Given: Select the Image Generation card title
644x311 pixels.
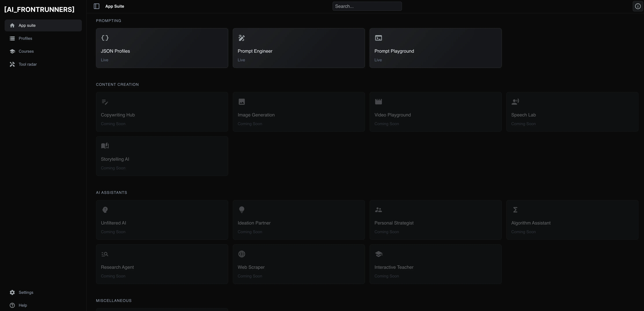Looking at the screenshot, I should pyautogui.click(x=256, y=115).
